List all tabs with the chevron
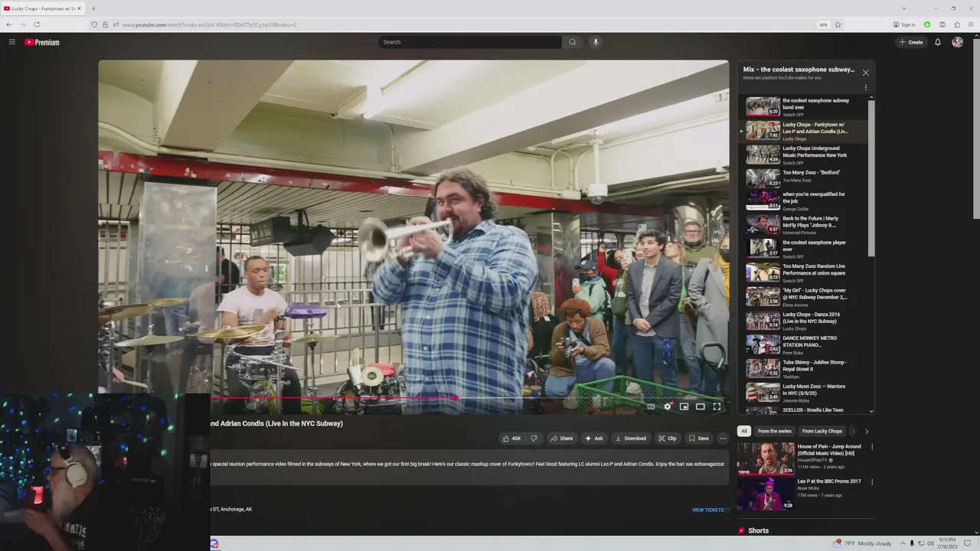The height and width of the screenshot is (551, 980). [903, 8]
